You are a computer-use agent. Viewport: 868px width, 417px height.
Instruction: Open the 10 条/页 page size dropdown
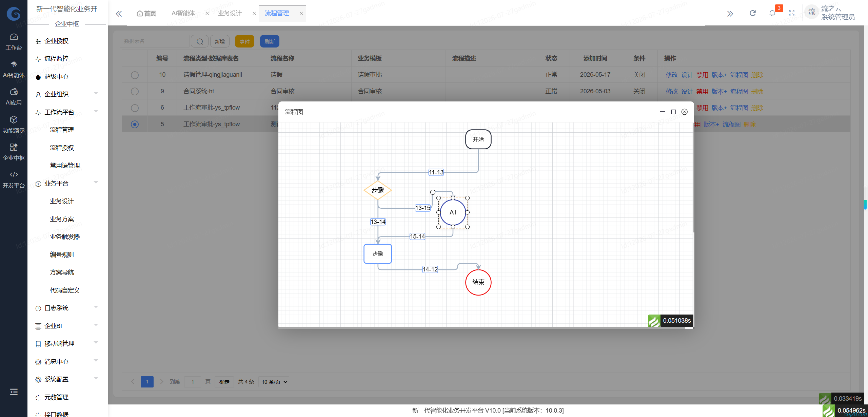274,382
